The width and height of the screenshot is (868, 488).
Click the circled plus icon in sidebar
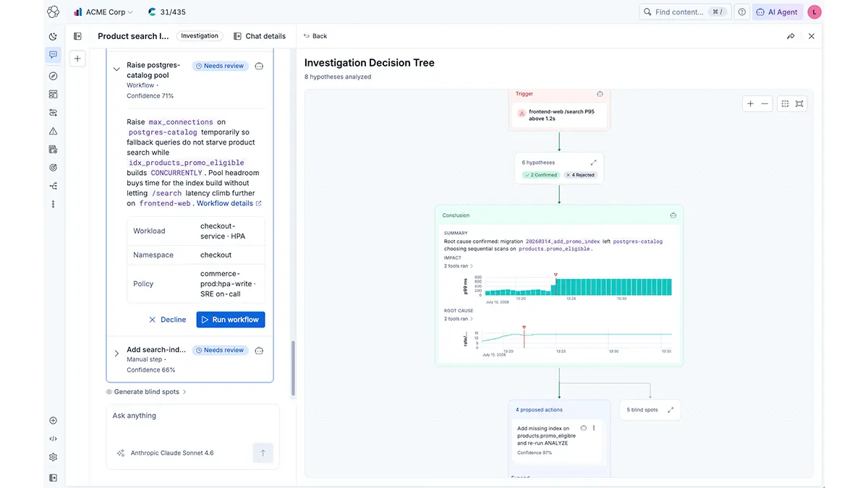(53, 421)
